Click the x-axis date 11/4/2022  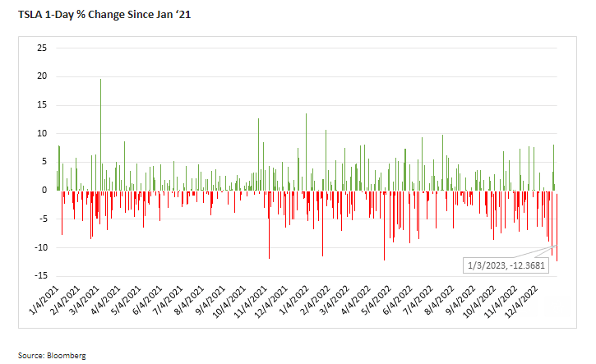coord(501,302)
